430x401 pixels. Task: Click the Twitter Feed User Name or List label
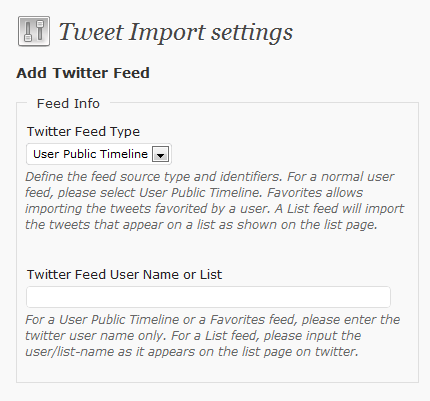click(x=124, y=274)
